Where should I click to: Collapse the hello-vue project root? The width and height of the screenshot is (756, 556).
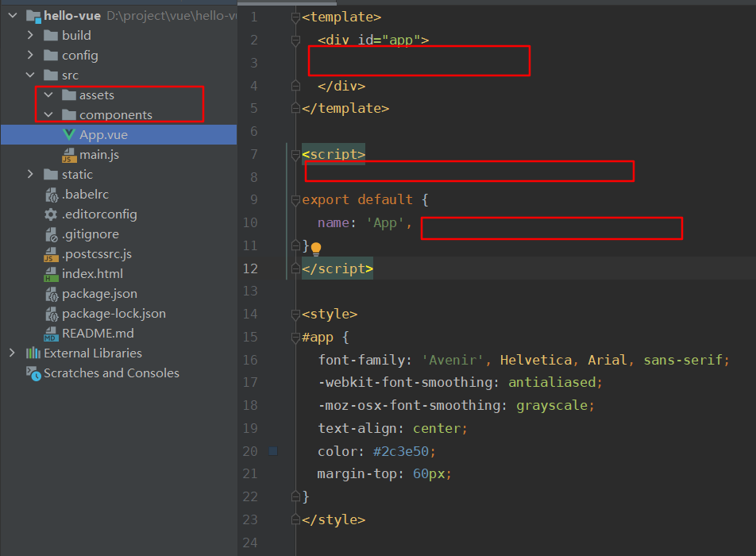[13, 15]
